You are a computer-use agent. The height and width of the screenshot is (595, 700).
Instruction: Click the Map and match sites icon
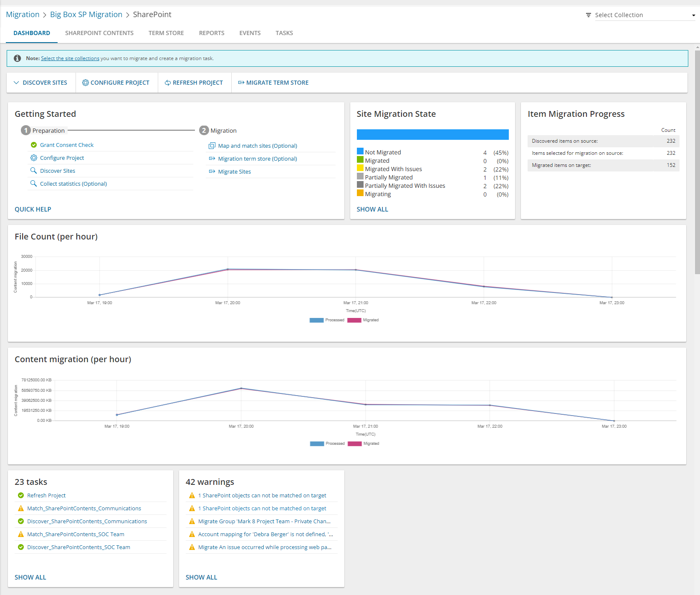(x=212, y=146)
